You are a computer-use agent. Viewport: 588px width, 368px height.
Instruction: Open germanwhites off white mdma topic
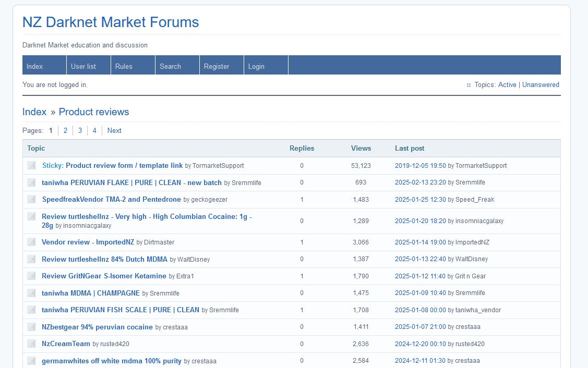coord(111,361)
